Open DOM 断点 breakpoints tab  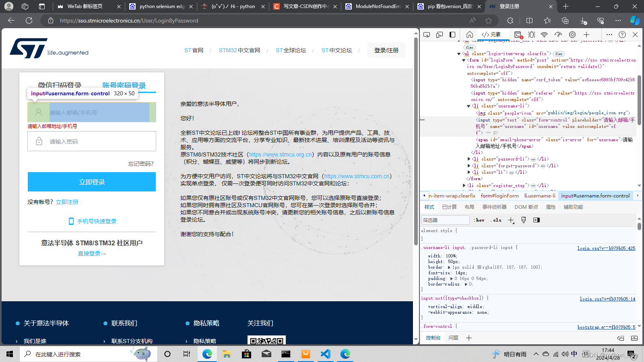tap(526, 207)
